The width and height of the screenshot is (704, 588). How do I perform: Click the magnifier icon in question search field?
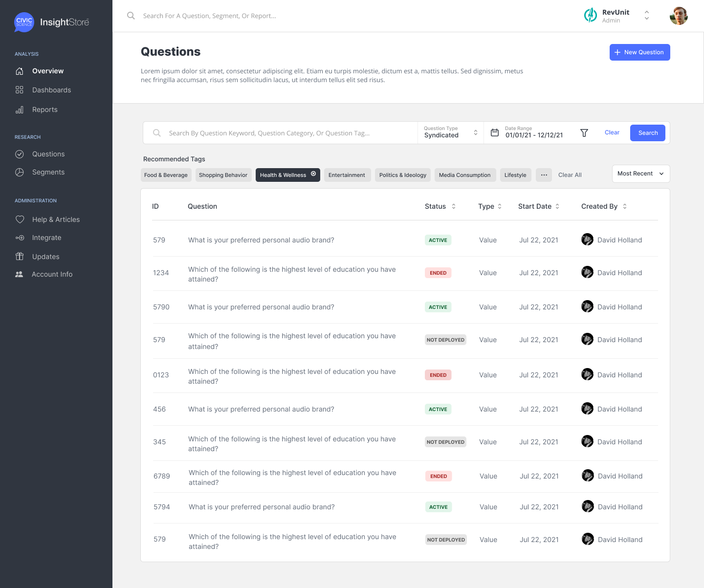click(x=157, y=133)
